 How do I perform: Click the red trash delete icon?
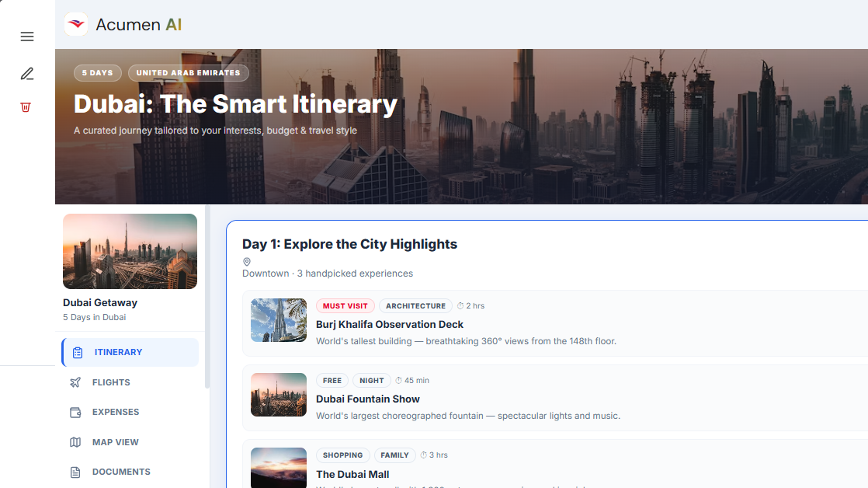click(x=26, y=107)
